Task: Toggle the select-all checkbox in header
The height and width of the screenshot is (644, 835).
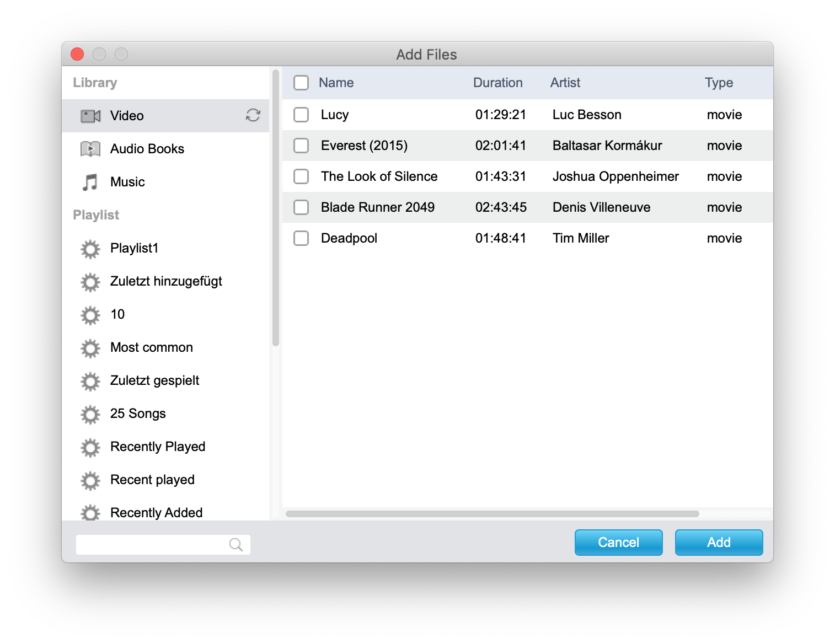Action: [301, 83]
